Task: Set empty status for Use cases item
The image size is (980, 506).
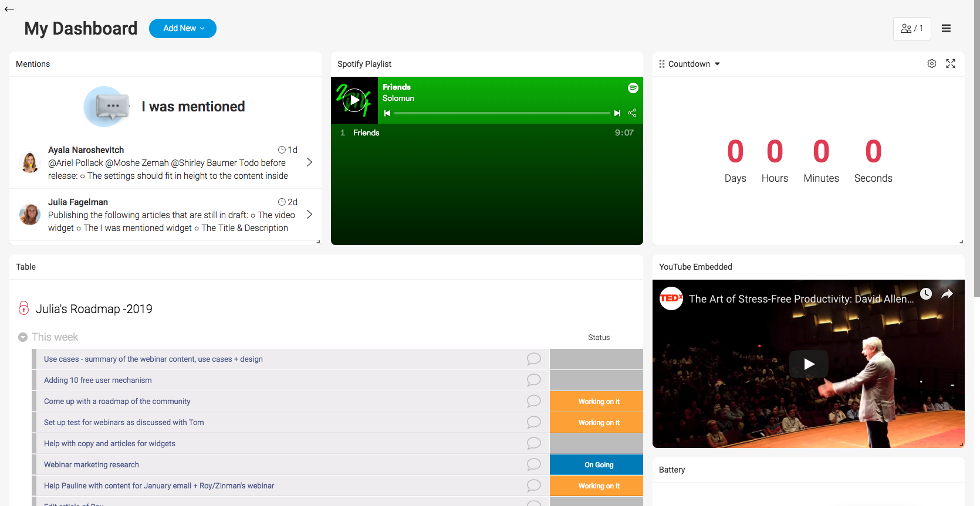Action: pos(596,359)
